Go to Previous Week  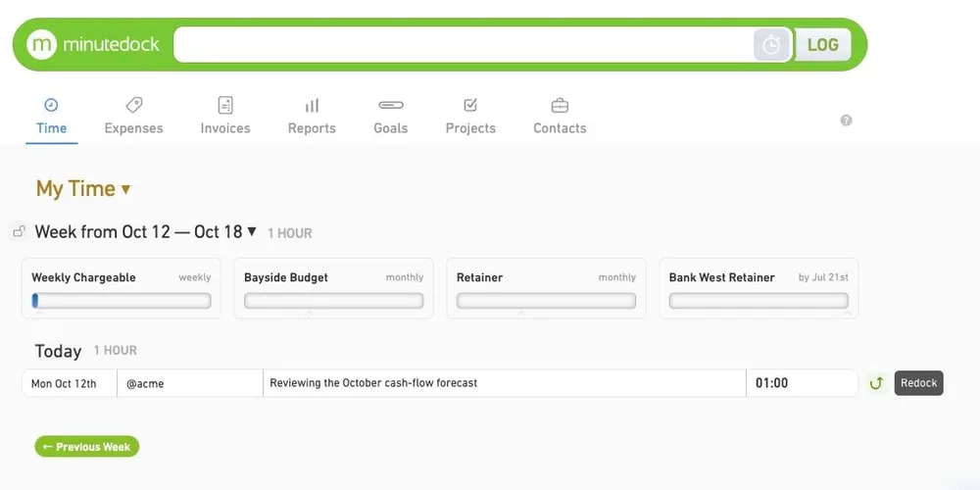pyautogui.click(x=87, y=446)
